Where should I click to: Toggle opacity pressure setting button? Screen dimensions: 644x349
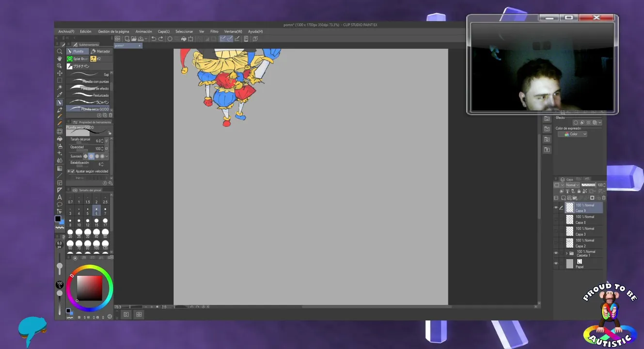coord(107,148)
